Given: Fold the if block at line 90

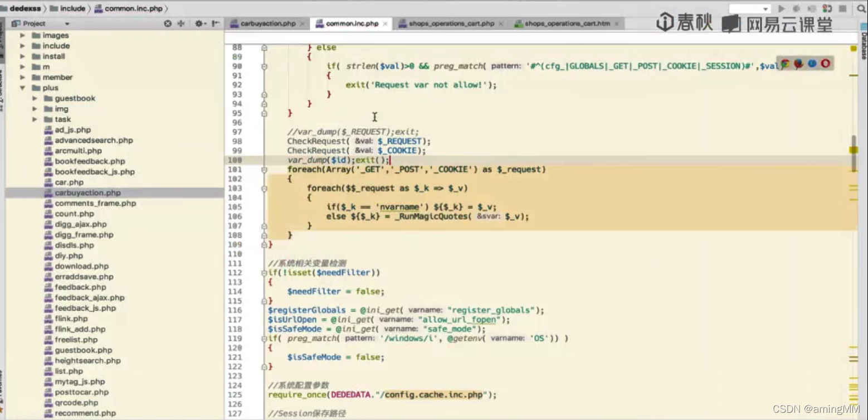Looking at the screenshot, I should pyautogui.click(x=264, y=66).
